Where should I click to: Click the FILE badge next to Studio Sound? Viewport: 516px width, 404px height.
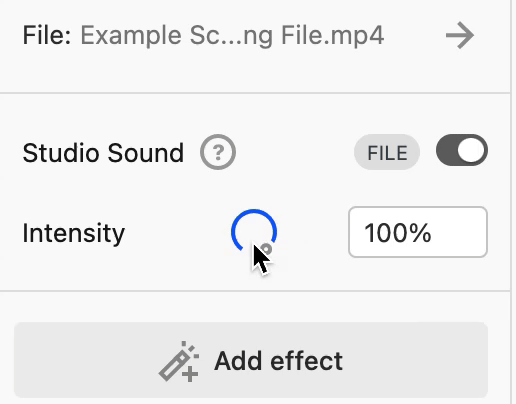point(387,152)
